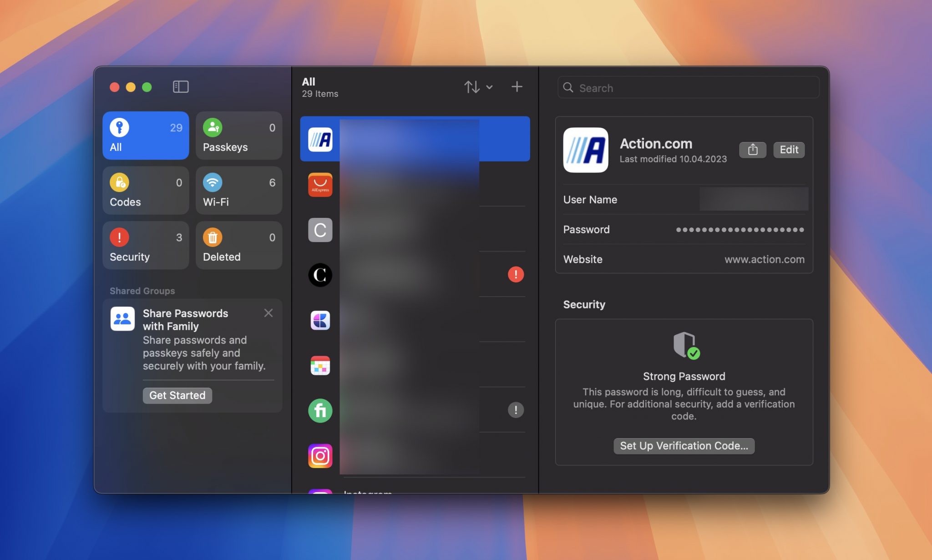Select the Codes category tile

click(146, 190)
